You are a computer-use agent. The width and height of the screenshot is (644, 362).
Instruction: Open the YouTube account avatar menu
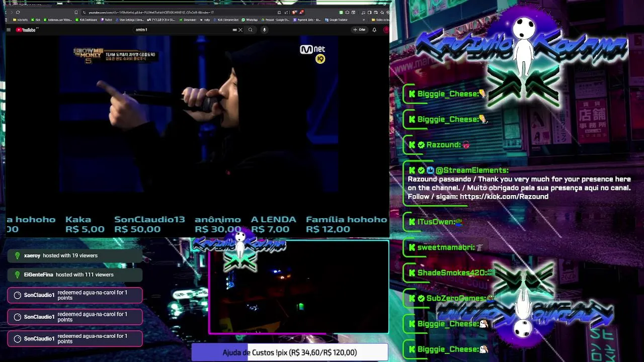[386, 30]
